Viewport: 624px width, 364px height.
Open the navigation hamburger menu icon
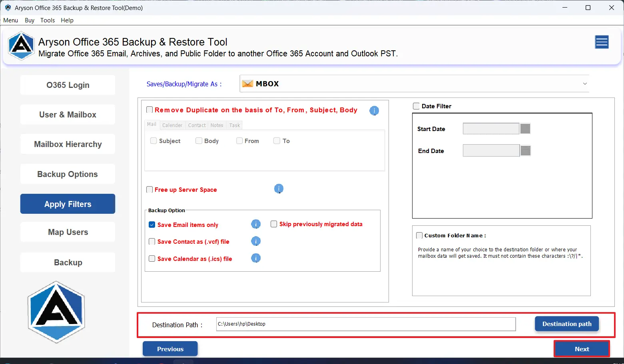pyautogui.click(x=602, y=42)
